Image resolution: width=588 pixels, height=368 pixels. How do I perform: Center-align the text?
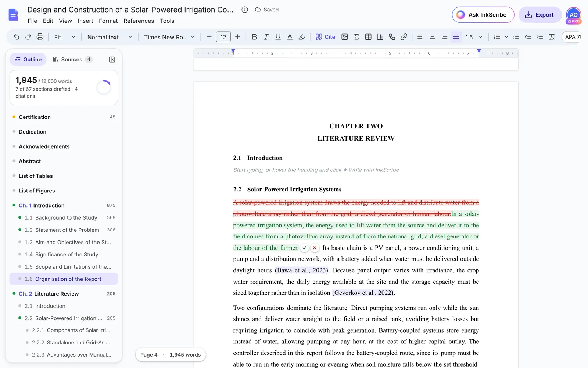click(x=432, y=37)
